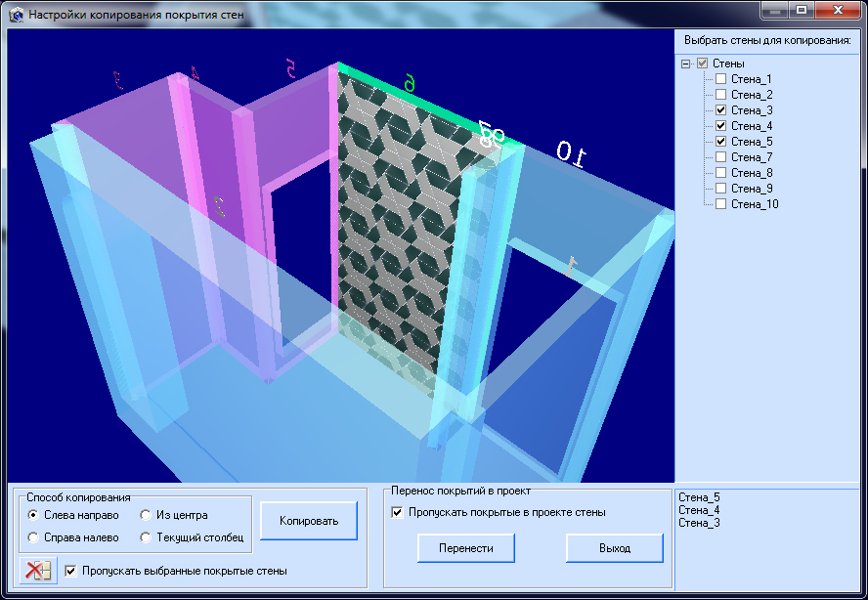Select the Слева направо radio option

click(x=34, y=515)
